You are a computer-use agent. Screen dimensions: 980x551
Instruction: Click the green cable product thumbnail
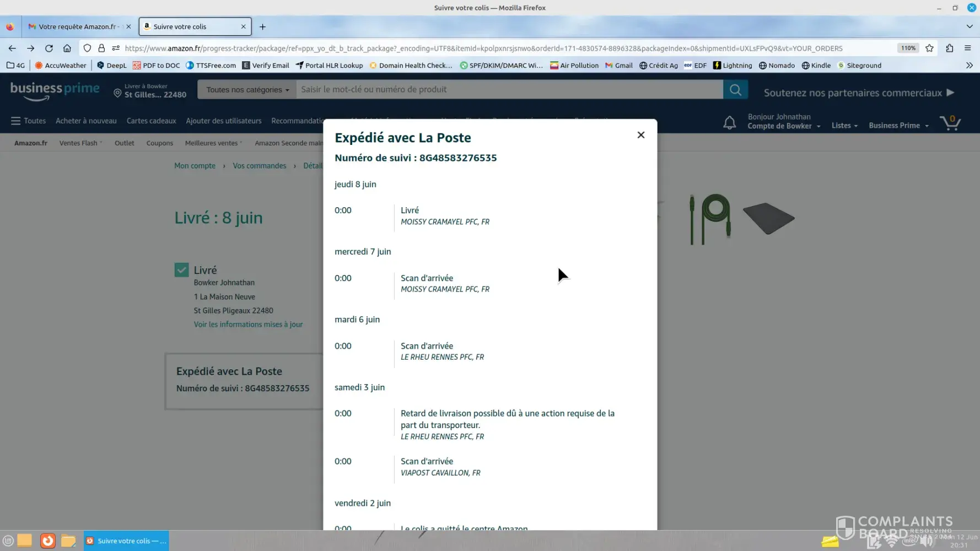(710, 219)
